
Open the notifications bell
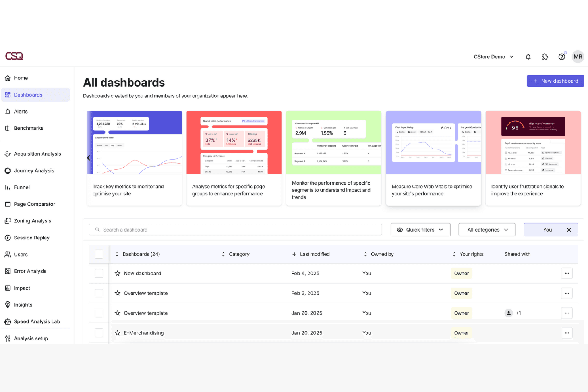pos(528,57)
